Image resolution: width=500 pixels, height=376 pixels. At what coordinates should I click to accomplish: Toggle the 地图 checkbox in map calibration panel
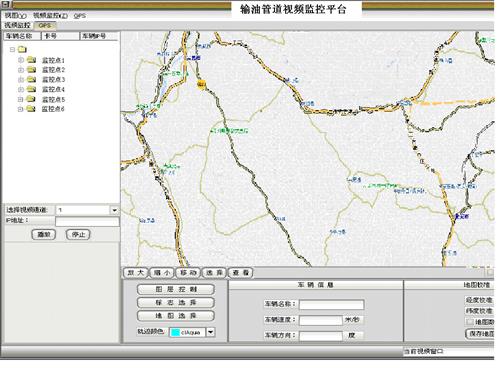pyautogui.click(x=470, y=322)
